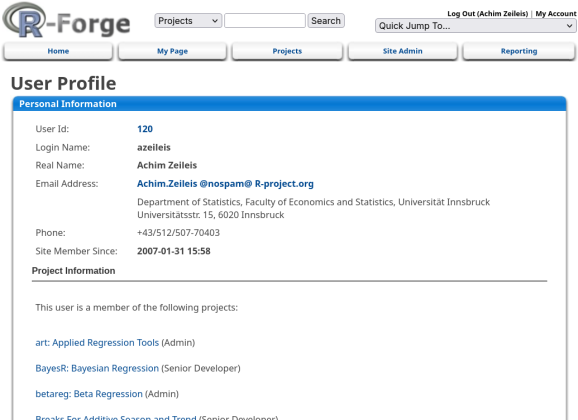
Task: Click the Personal Information panel header
Action: point(289,104)
